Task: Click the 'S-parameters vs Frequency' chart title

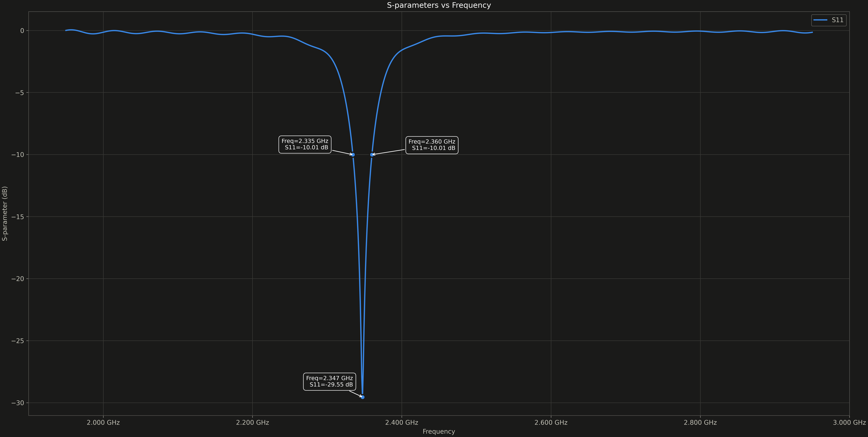Action: pyautogui.click(x=439, y=5)
